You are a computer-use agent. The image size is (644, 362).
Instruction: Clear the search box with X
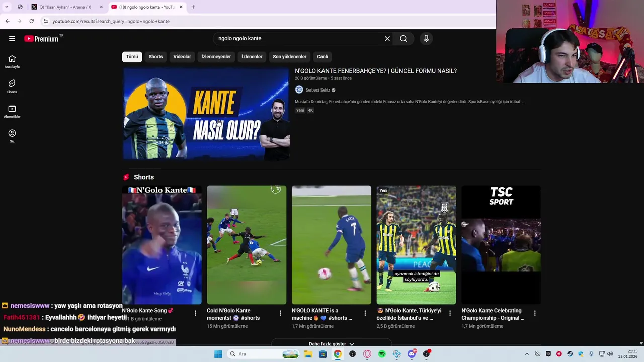[x=387, y=39]
